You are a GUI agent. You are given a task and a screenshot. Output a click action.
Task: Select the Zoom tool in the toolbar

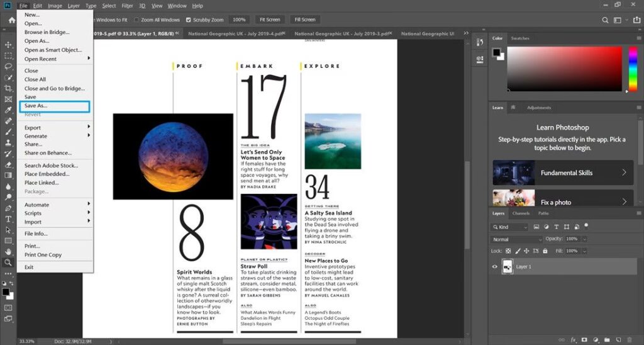click(8, 262)
